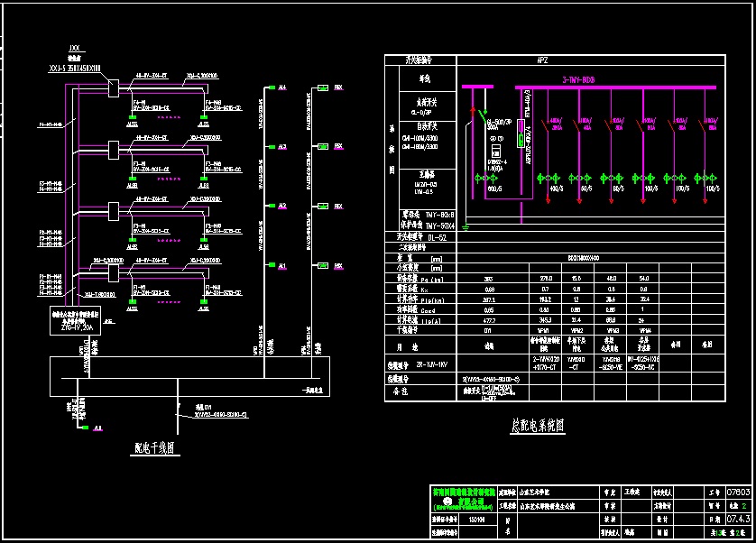Select the AL5 terminal at the drawing bottom
The height and width of the screenshot is (543, 756).
tap(84, 428)
